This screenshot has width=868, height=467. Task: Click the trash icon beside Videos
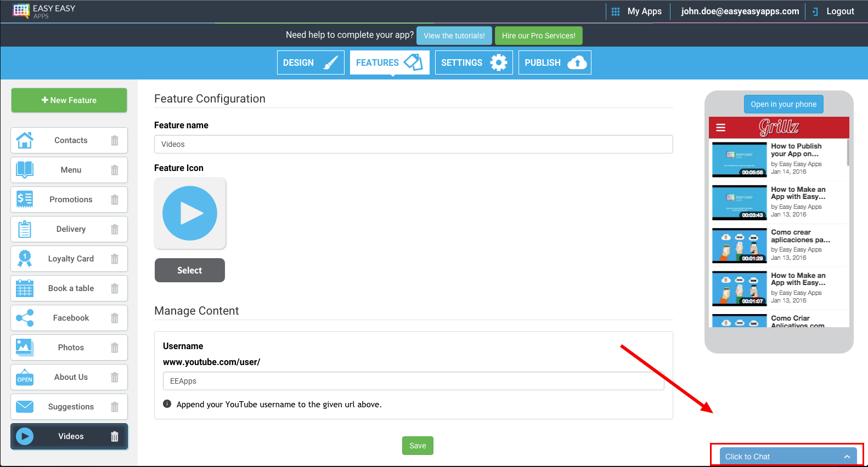(x=115, y=436)
